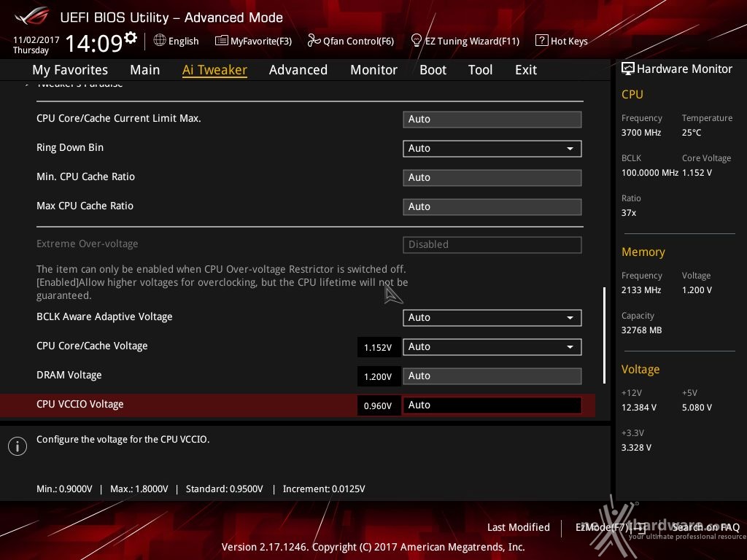The width and height of the screenshot is (747, 560).
Task: Click the 14:09 clock display
Action: coord(94,43)
